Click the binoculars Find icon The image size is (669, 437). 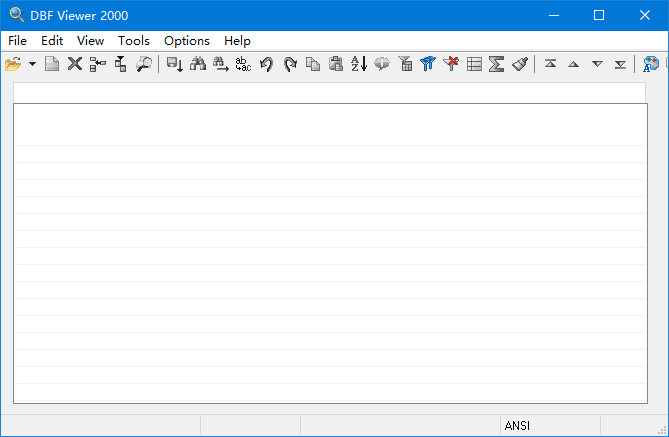click(x=198, y=64)
